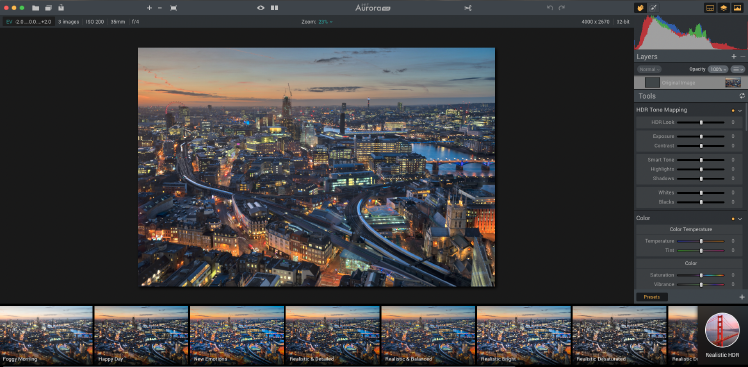This screenshot has height=367, width=748.
Task: Open the Realistic HDR preset category
Action: click(x=722, y=335)
